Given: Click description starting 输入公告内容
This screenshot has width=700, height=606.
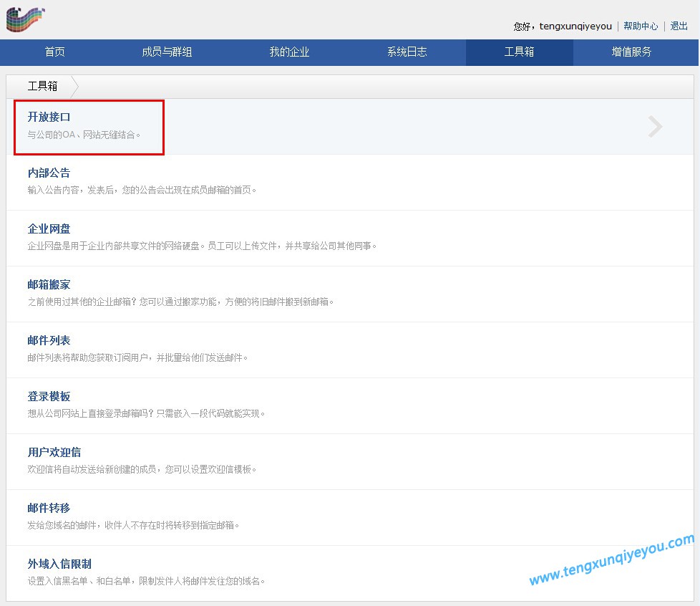Looking at the screenshot, I should 142,190.
